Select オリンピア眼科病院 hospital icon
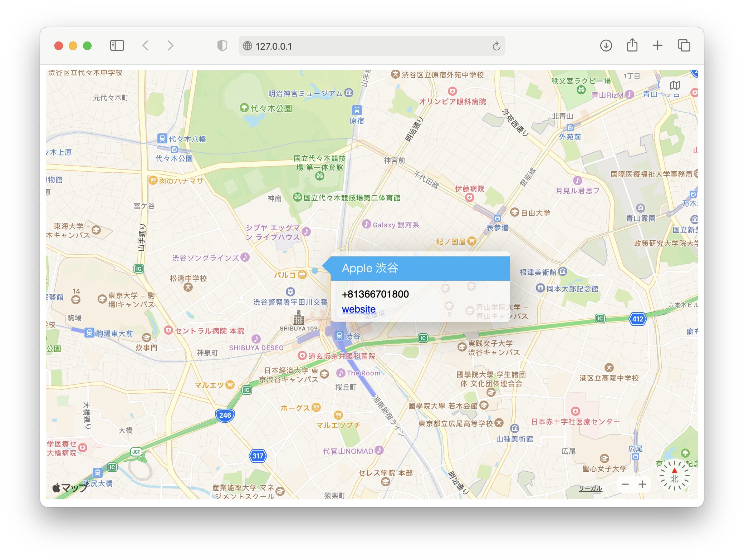 [x=452, y=91]
